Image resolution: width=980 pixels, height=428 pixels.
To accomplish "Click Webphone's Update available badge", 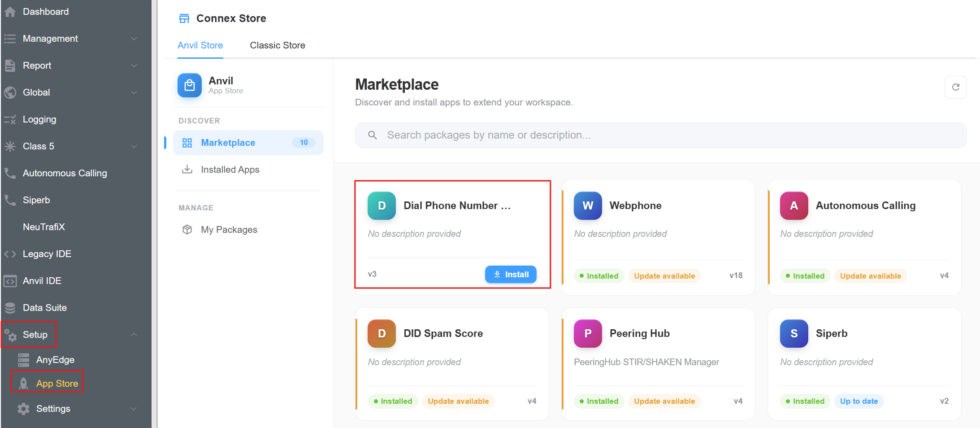I will [664, 276].
